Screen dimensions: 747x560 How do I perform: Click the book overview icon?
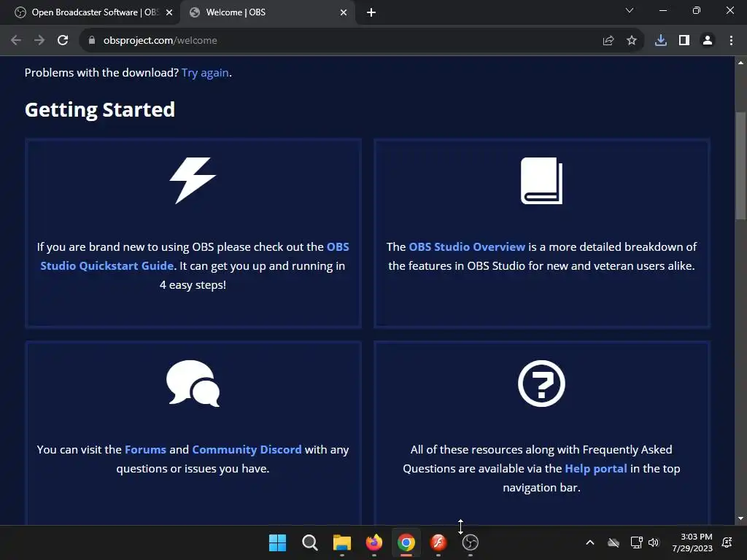tap(542, 181)
